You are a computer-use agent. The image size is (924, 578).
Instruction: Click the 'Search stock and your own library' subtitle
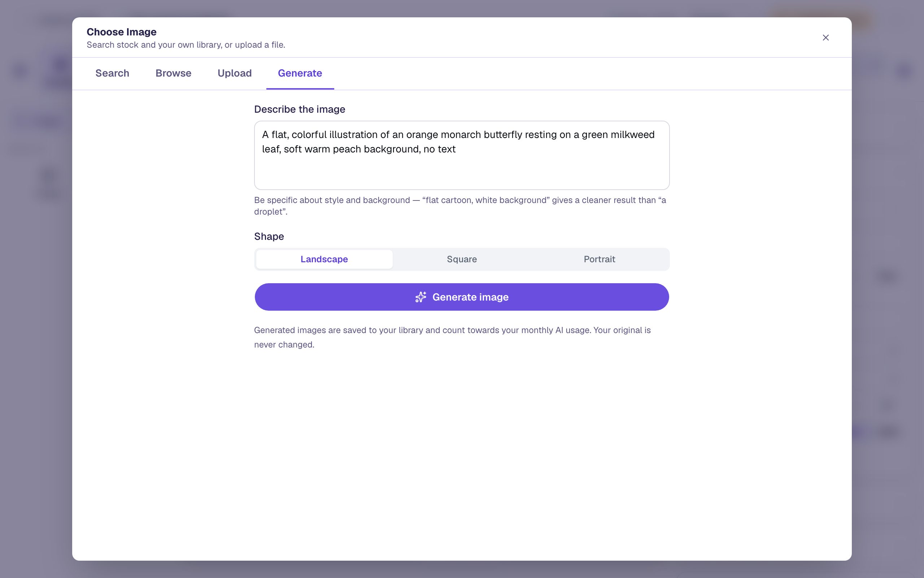186,45
